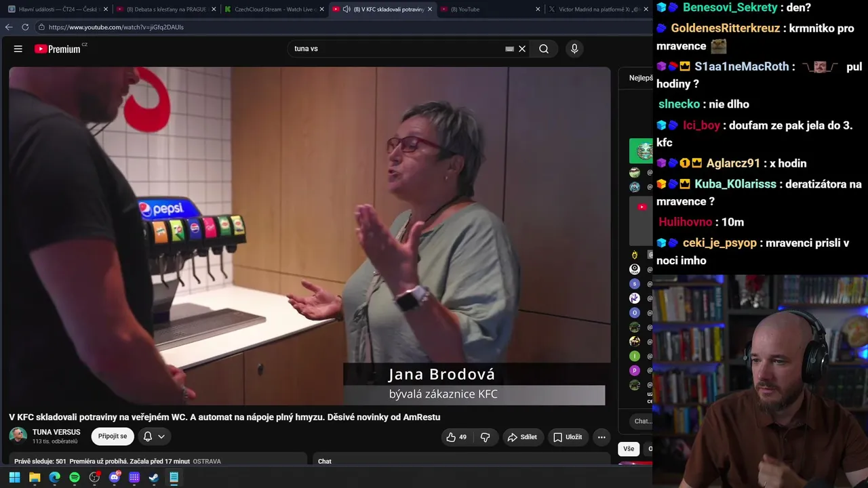Go back with the browser back arrow
The image size is (868, 488).
pos(9,27)
